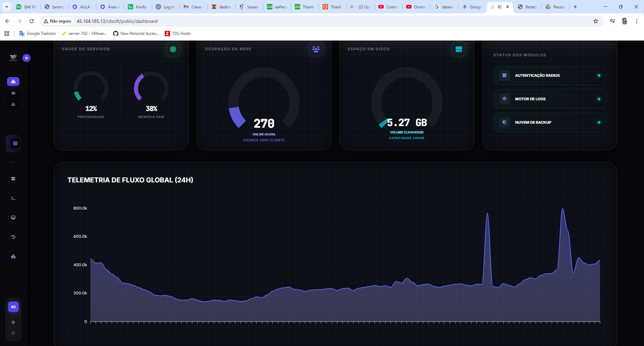Viewport: 644px width, 346px height.
Task: Select the Motor de Logs module
Action: click(x=549, y=99)
